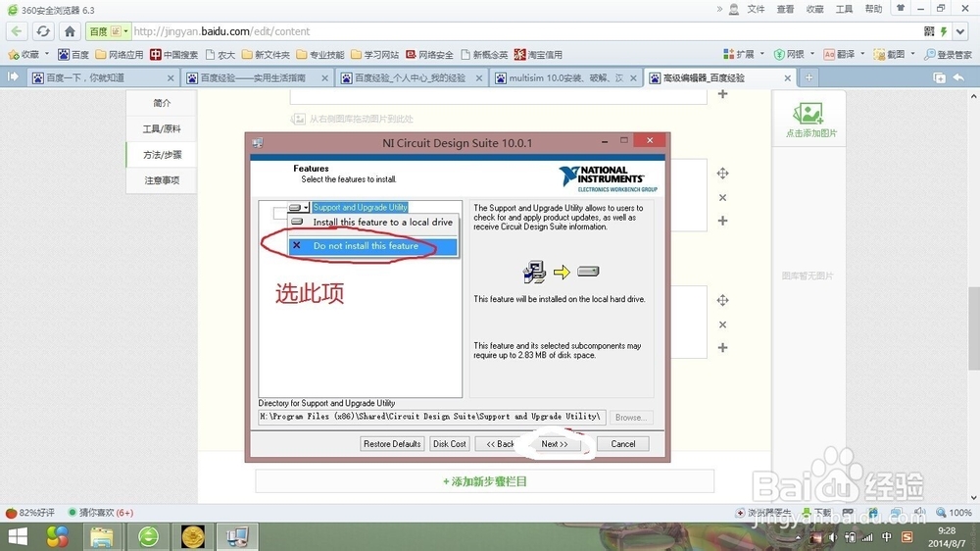Open the Windows Start button
This screenshot has height=551, width=980.
pyautogui.click(x=18, y=536)
